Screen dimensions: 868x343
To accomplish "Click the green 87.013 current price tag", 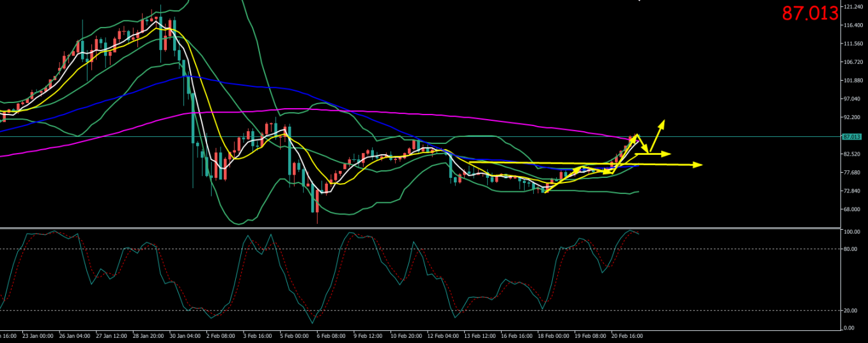I will point(852,137).
